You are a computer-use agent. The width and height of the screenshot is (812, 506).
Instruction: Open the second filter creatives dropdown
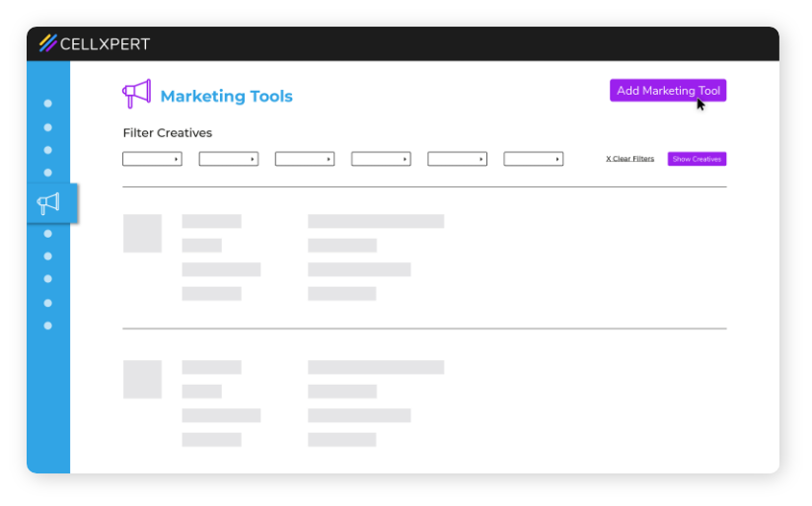pos(228,159)
